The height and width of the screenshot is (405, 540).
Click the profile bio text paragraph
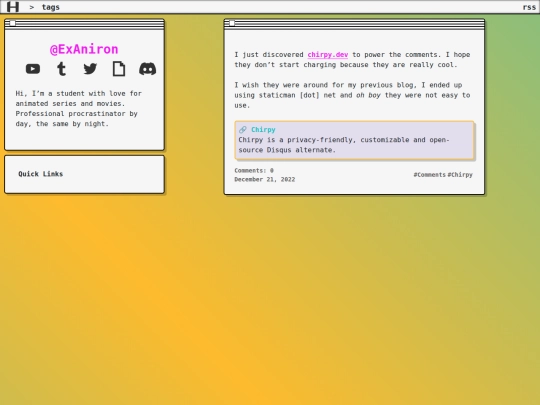[79, 108]
